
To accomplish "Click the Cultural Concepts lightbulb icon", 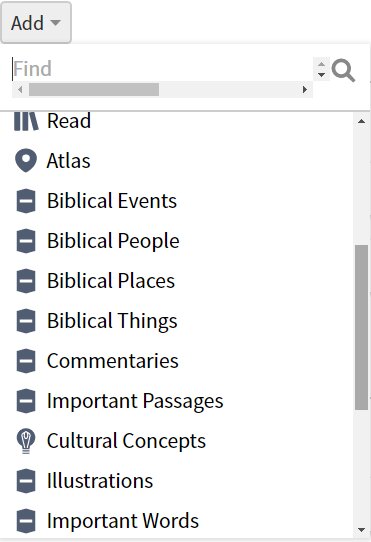I will click(x=26, y=441).
